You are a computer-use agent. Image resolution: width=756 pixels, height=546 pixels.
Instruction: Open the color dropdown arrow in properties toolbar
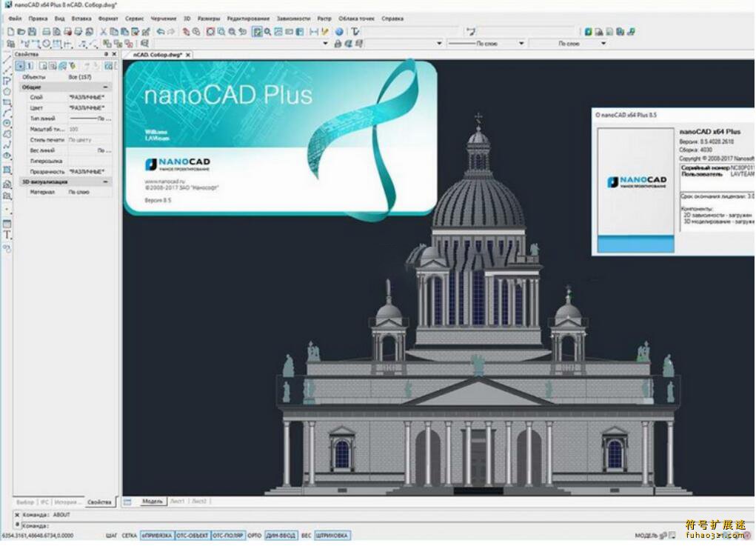click(439, 44)
